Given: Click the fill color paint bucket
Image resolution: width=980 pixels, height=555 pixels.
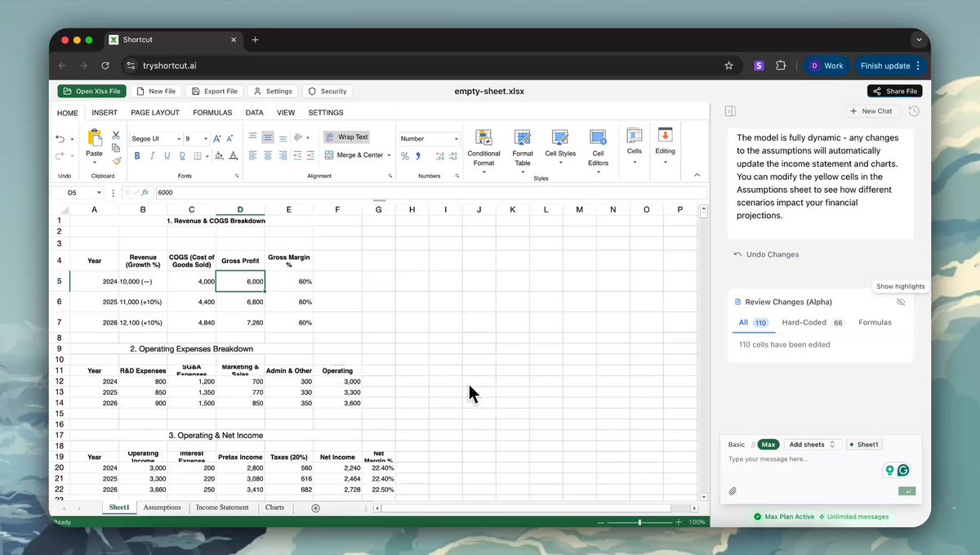Looking at the screenshot, I should 219,155.
